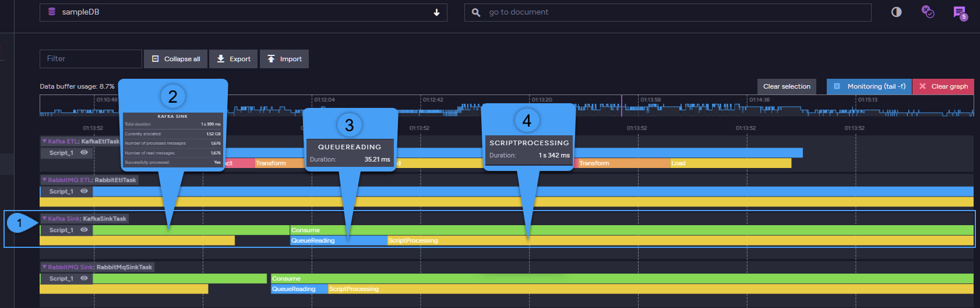Click the upload arrow icon on Import

pyautogui.click(x=271, y=59)
